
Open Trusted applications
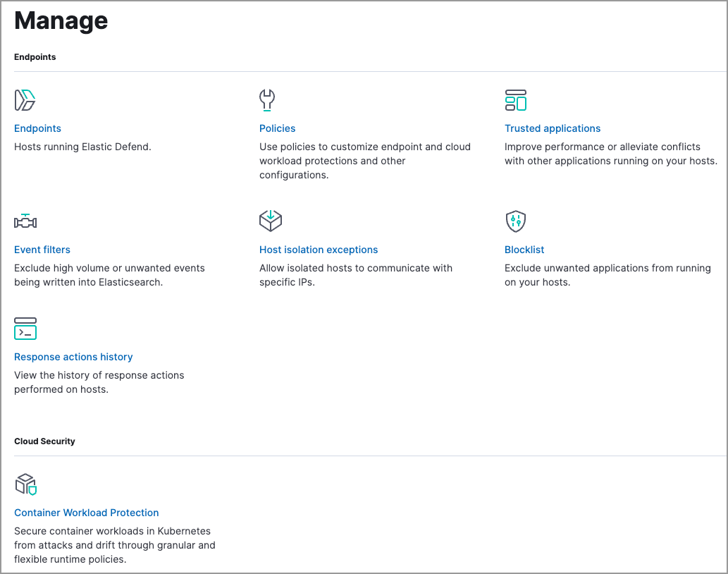tap(553, 128)
